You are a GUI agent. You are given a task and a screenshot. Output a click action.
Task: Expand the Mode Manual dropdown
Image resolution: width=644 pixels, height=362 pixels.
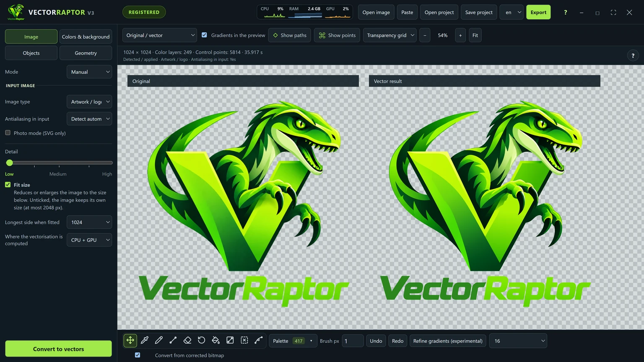point(89,72)
